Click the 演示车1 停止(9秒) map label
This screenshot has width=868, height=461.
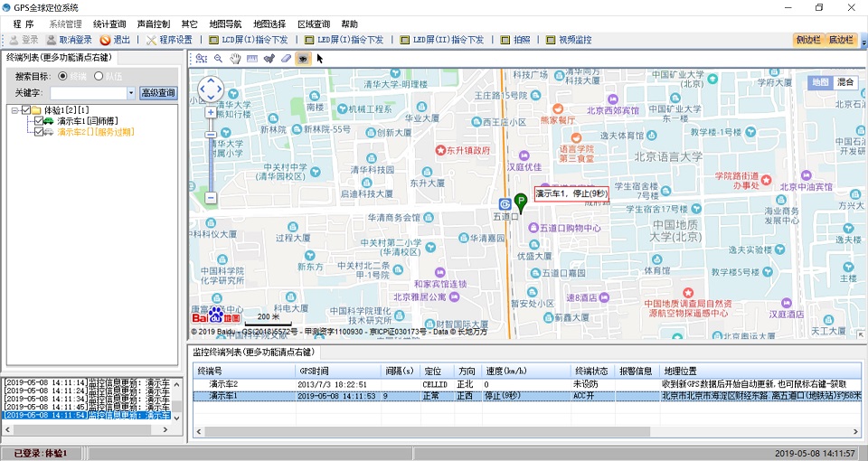coord(571,193)
